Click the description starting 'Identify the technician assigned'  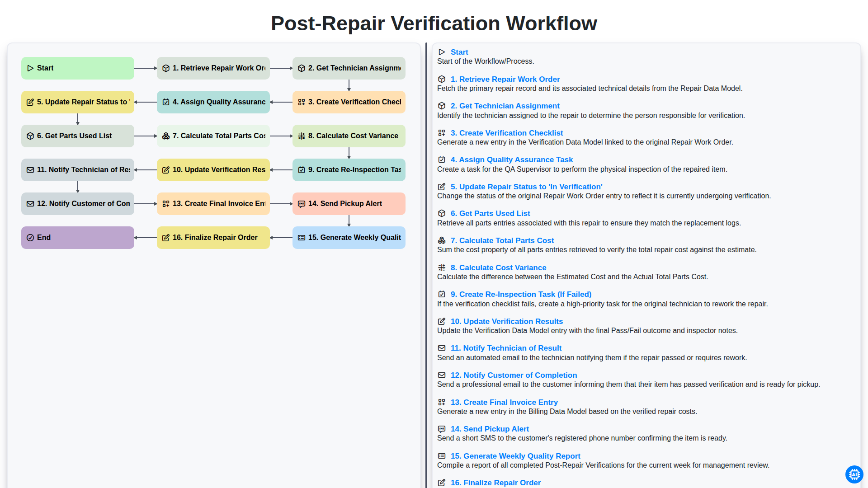[591, 116]
